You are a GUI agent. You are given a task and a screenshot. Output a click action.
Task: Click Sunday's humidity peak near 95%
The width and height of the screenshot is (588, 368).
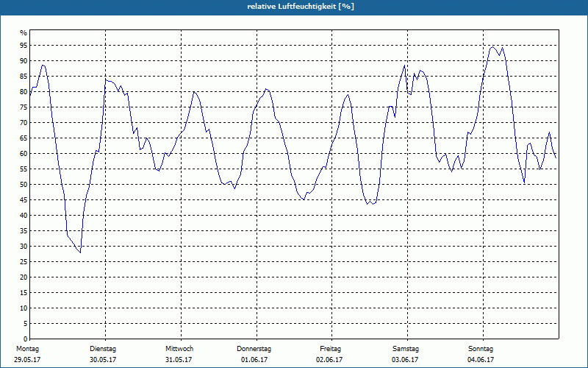tap(492, 46)
